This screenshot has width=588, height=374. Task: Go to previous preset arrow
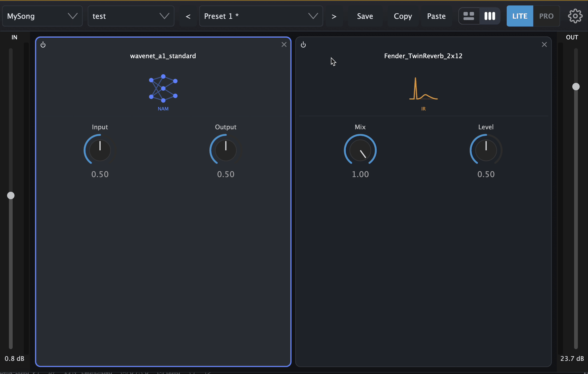tap(188, 16)
